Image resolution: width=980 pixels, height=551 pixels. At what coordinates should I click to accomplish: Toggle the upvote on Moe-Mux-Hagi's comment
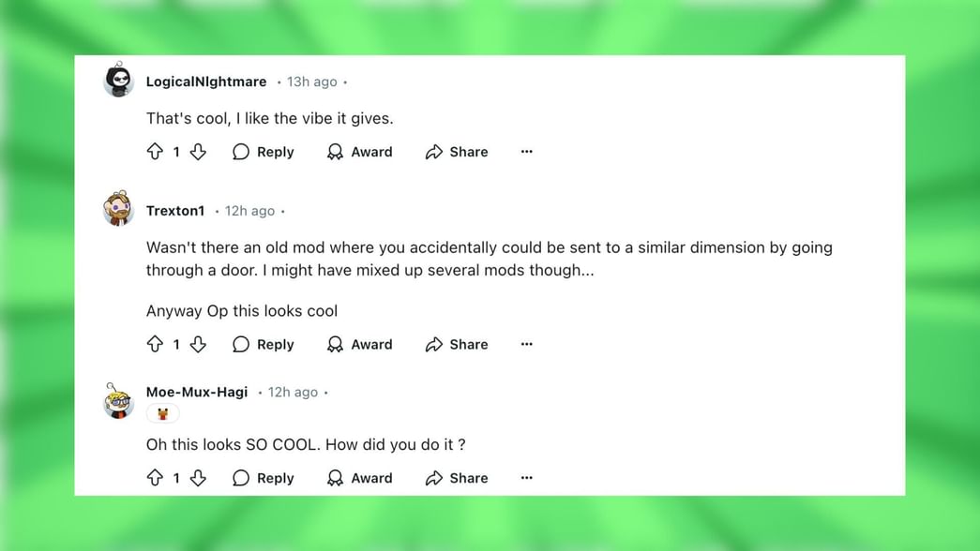(156, 478)
